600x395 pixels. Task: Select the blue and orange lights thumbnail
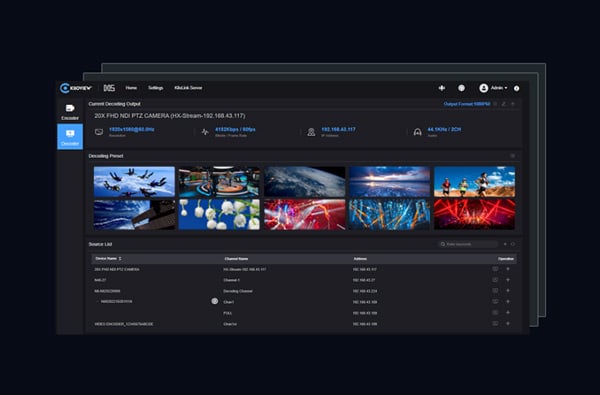pos(390,214)
